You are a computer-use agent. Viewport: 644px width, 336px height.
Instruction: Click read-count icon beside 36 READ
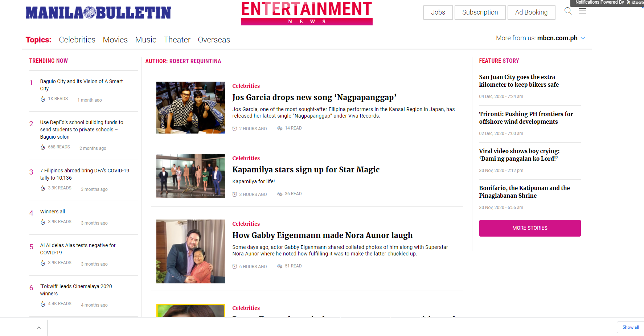tap(280, 194)
